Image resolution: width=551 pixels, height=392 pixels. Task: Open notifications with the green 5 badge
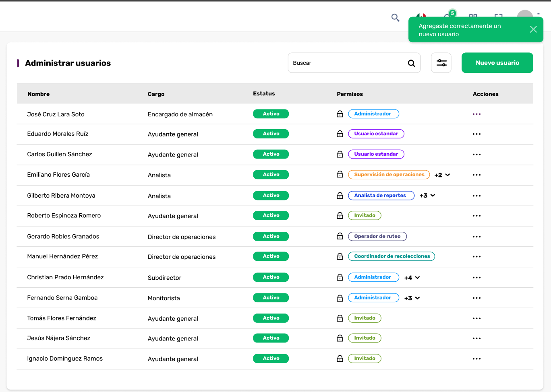[449, 14]
